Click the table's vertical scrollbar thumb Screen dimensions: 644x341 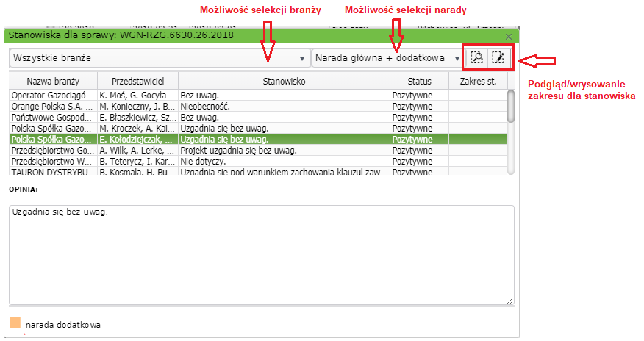[x=511, y=106]
